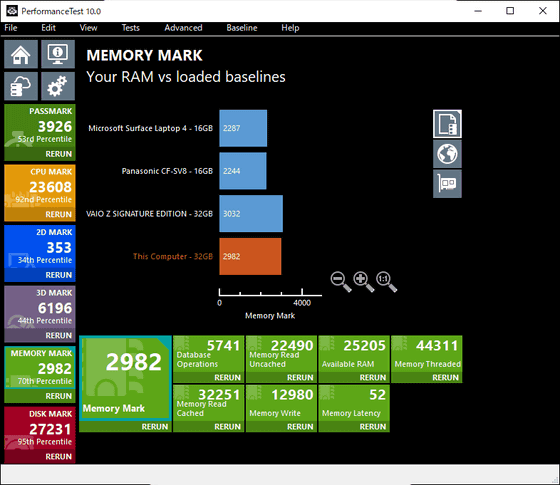Select the 2D Mark 353 tile
Screen dimensions: 560x485
(x=40, y=247)
